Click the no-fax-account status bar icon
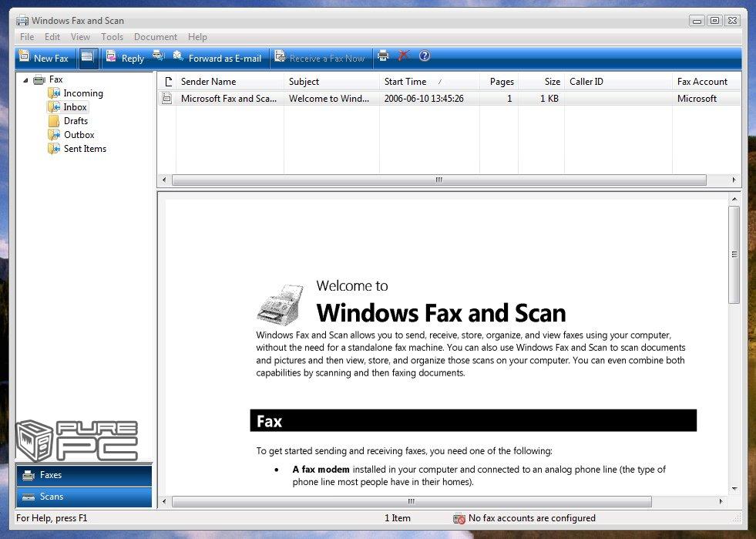Image resolution: width=756 pixels, height=539 pixels. (459, 518)
